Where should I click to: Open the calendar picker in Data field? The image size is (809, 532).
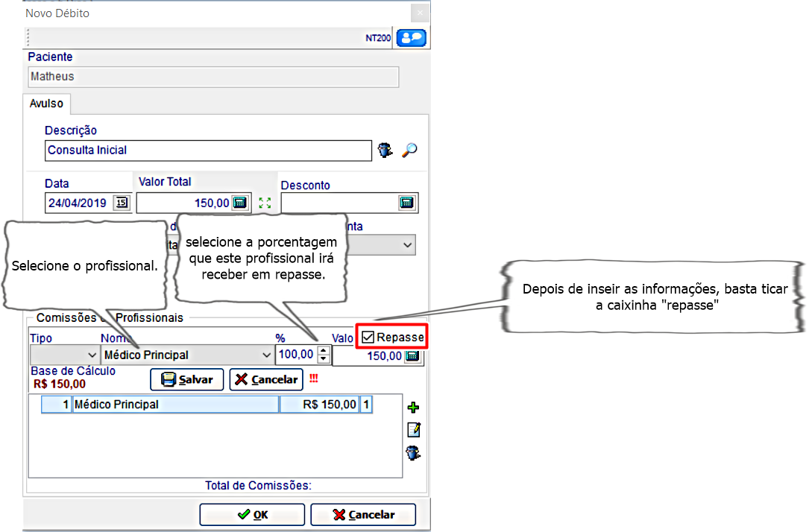click(121, 203)
